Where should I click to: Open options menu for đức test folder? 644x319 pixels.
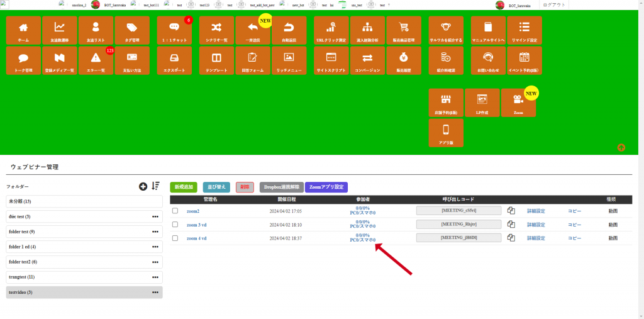coord(155,216)
